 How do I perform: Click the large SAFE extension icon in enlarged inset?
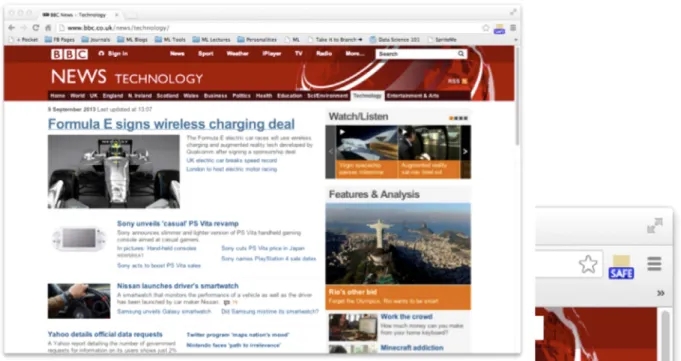(x=621, y=267)
